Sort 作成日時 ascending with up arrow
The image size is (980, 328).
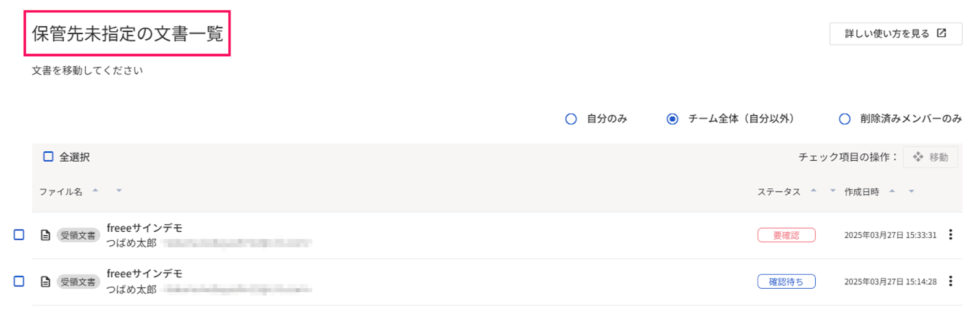pos(892,191)
